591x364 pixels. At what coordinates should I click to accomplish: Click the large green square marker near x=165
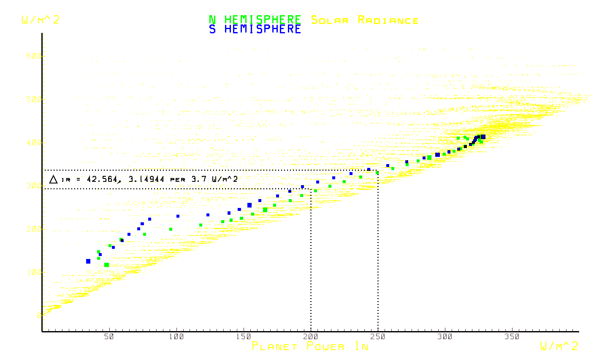pos(265,210)
